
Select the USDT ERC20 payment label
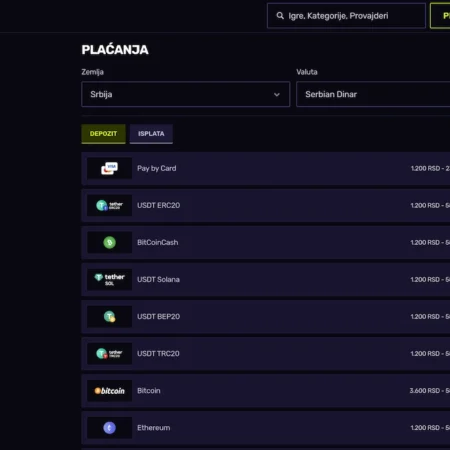(159, 205)
